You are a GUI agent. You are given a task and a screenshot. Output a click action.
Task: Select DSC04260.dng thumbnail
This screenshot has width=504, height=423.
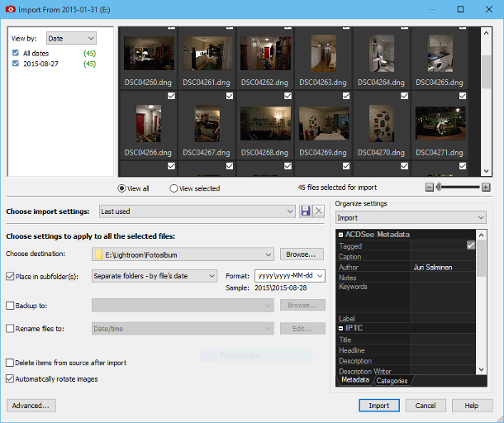149,53
